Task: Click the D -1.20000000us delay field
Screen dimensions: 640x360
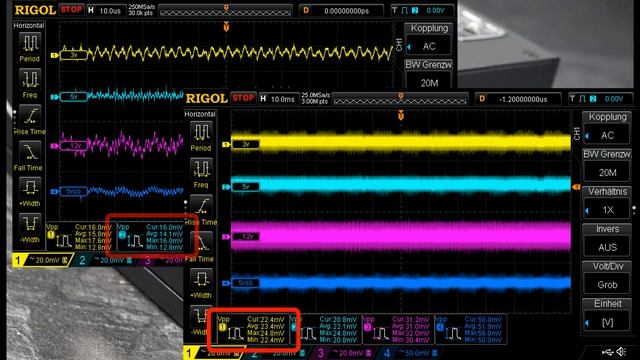Action: (518, 99)
